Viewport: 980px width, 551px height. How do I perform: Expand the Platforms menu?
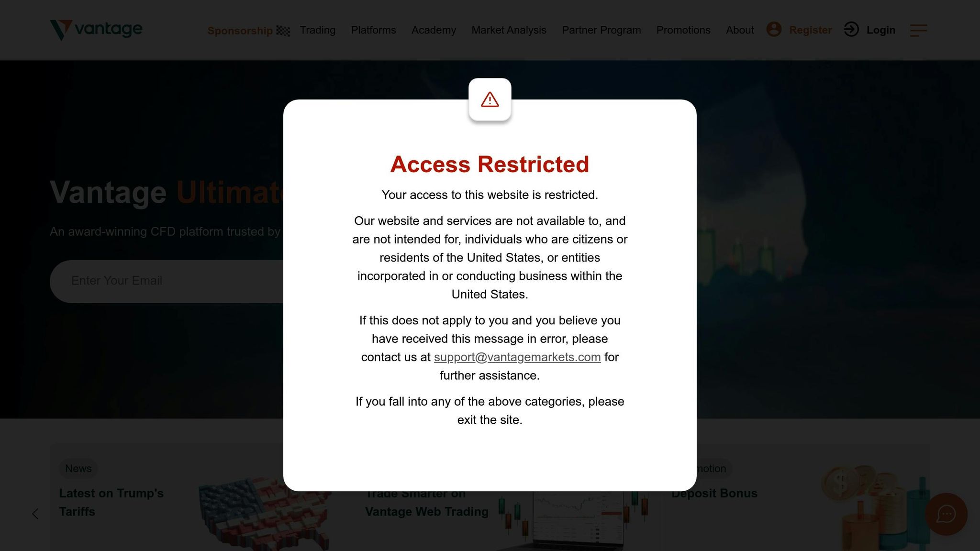point(373,30)
